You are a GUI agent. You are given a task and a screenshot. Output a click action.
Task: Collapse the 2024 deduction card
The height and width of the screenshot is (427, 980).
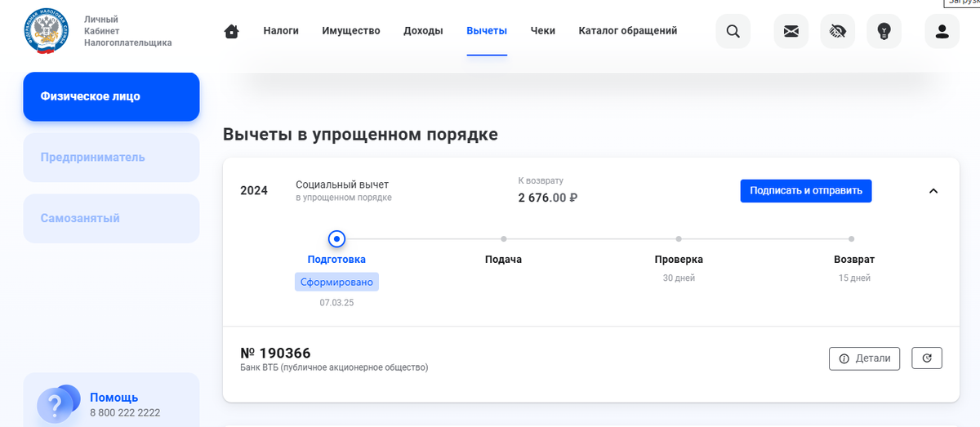pos(934,191)
